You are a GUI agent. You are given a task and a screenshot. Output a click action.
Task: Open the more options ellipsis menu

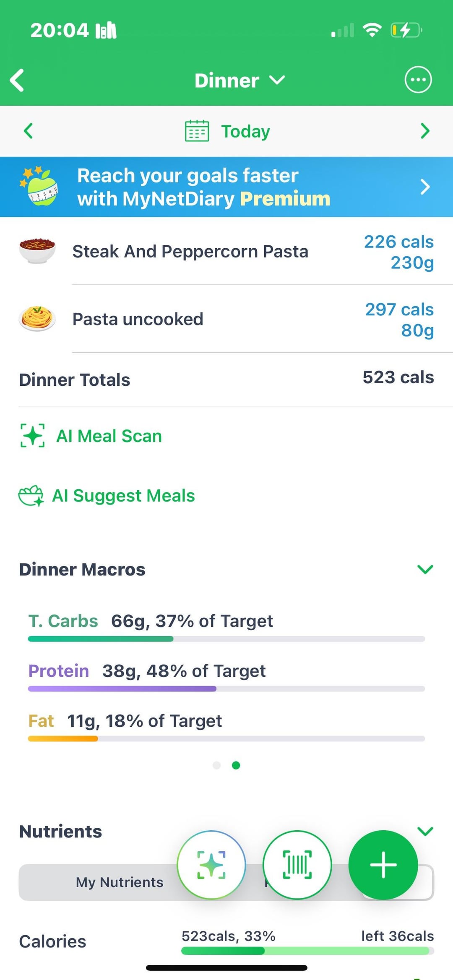tap(418, 80)
